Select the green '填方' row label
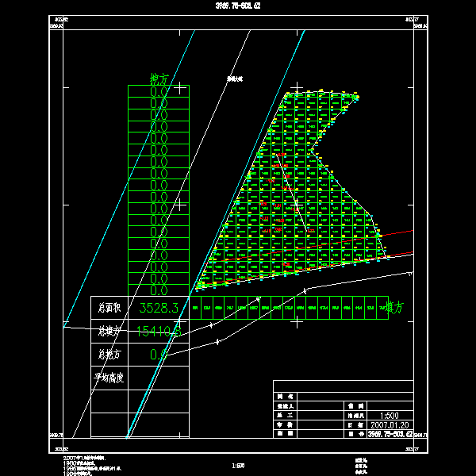Screen dimensions: 476x476 tap(394, 307)
